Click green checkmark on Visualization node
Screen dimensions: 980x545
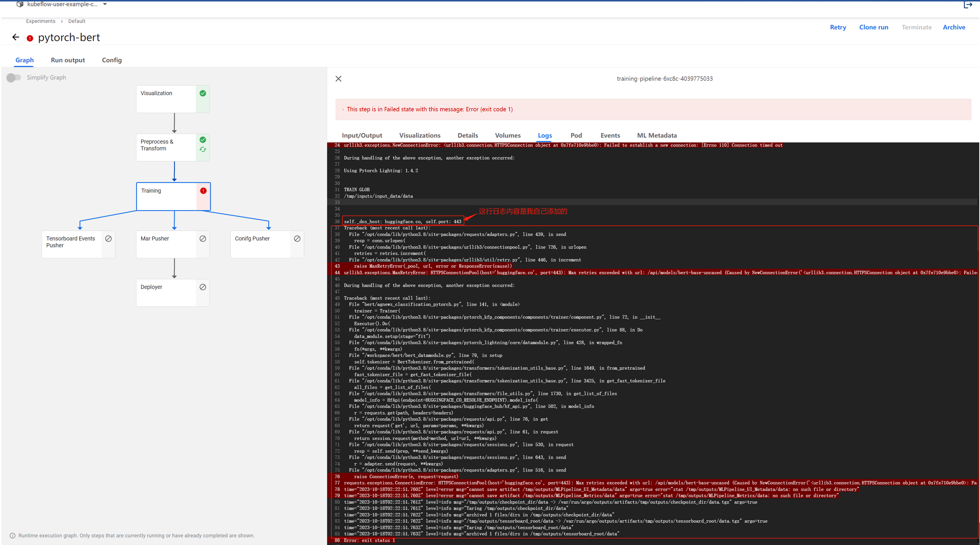click(203, 93)
